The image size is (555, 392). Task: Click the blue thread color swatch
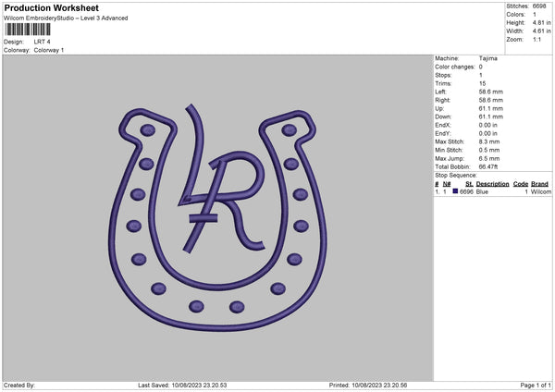coord(455,191)
